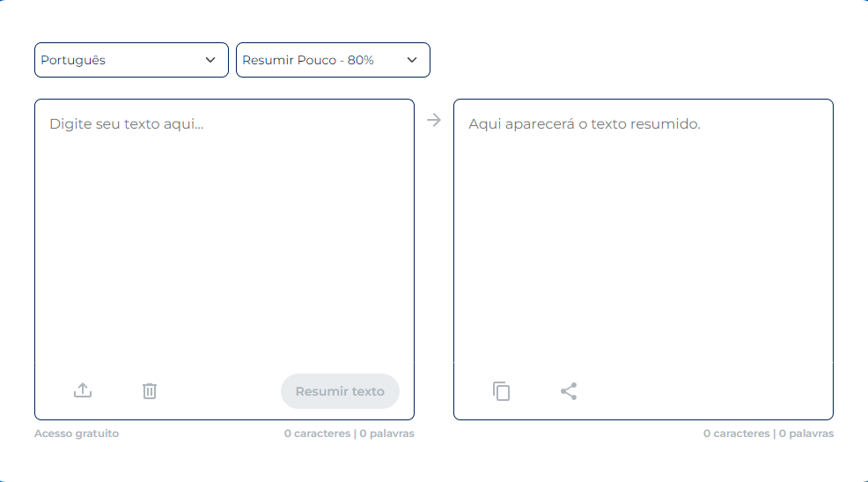Select the 'Português' text in the language box
This screenshot has width=868, height=482.
pyautogui.click(x=73, y=60)
